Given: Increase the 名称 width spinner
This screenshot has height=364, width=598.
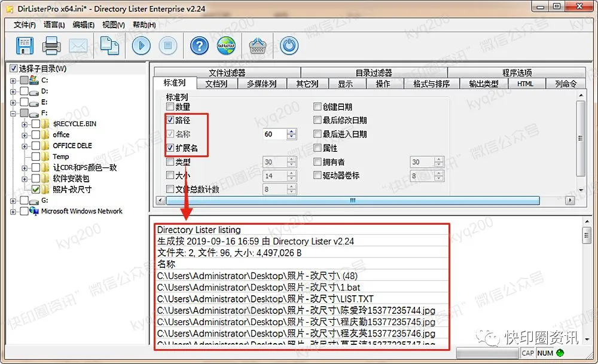Looking at the screenshot, I should coord(291,131).
